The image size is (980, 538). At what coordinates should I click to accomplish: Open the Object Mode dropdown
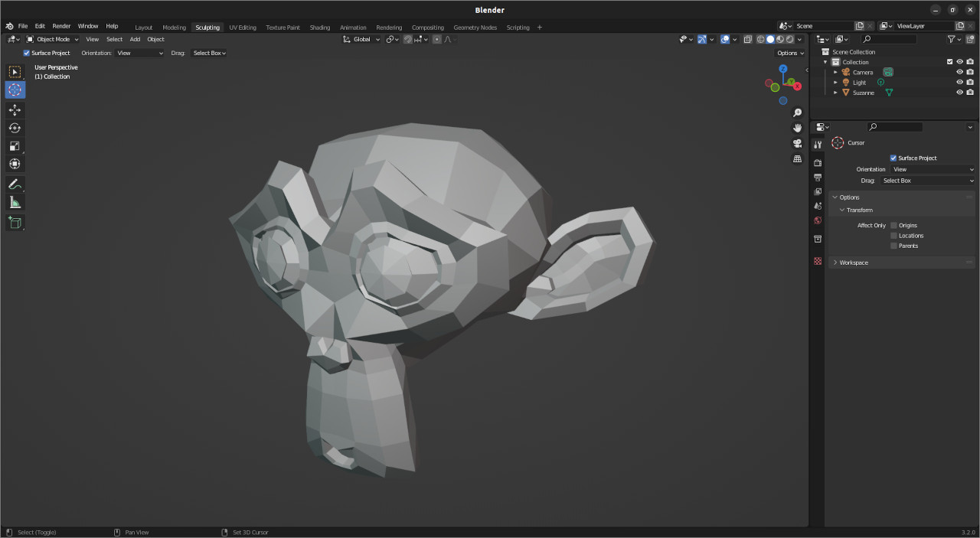pos(52,39)
